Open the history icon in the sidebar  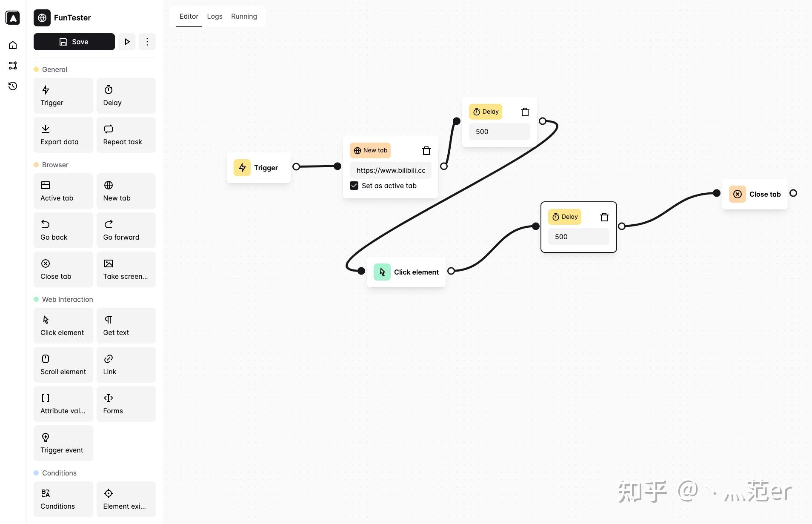pyautogui.click(x=12, y=86)
